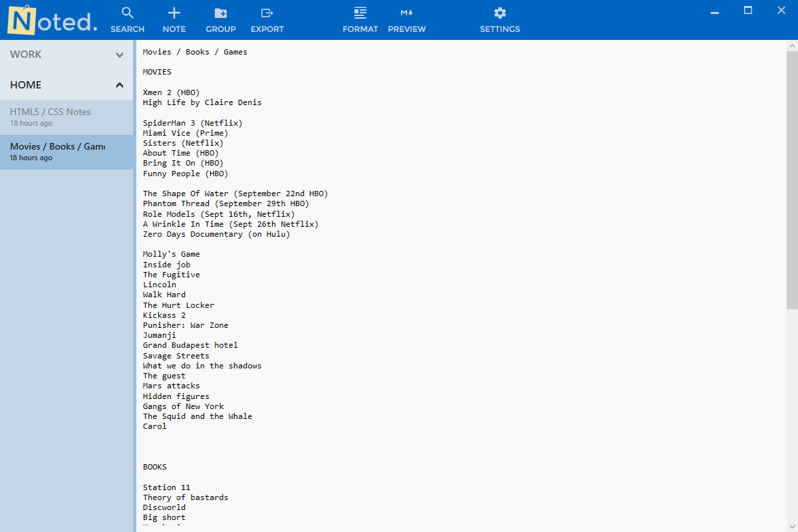This screenshot has height=532, width=798.
Task: Click on 'Punisher: War Zone'
Action: (186, 325)
